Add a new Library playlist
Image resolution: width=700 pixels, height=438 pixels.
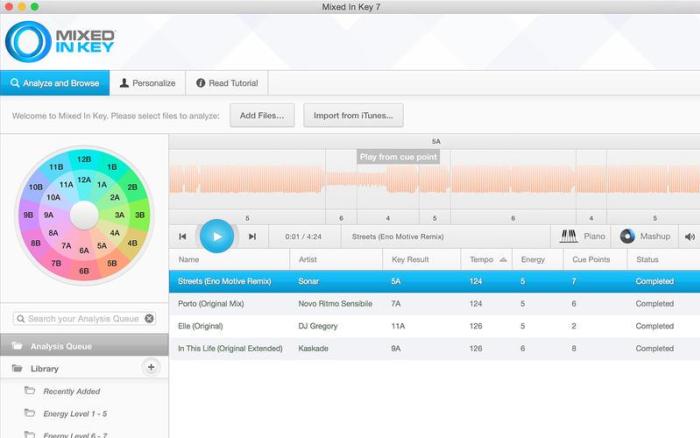coord(151,367)
